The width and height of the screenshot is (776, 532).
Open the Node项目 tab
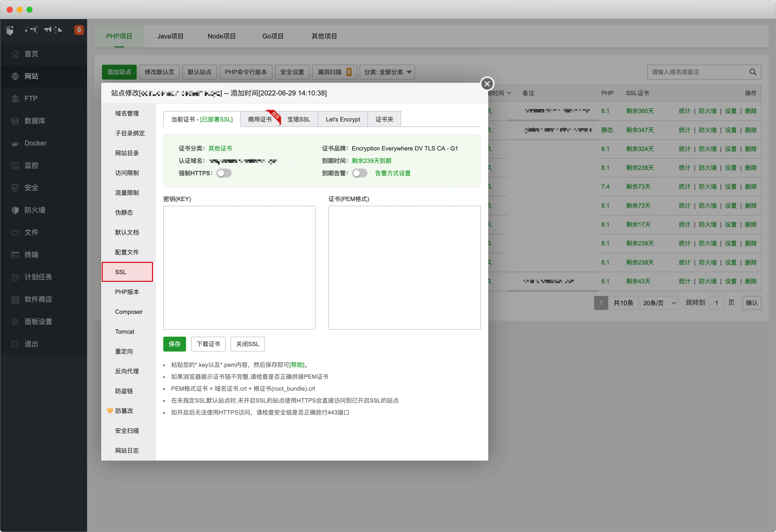[x=221, y=36]
